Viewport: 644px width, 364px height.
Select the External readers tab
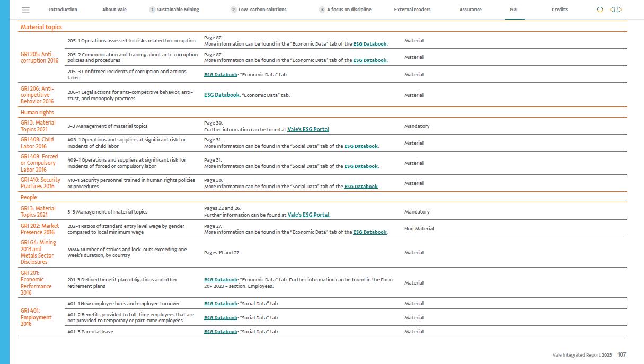click(412, 10)
